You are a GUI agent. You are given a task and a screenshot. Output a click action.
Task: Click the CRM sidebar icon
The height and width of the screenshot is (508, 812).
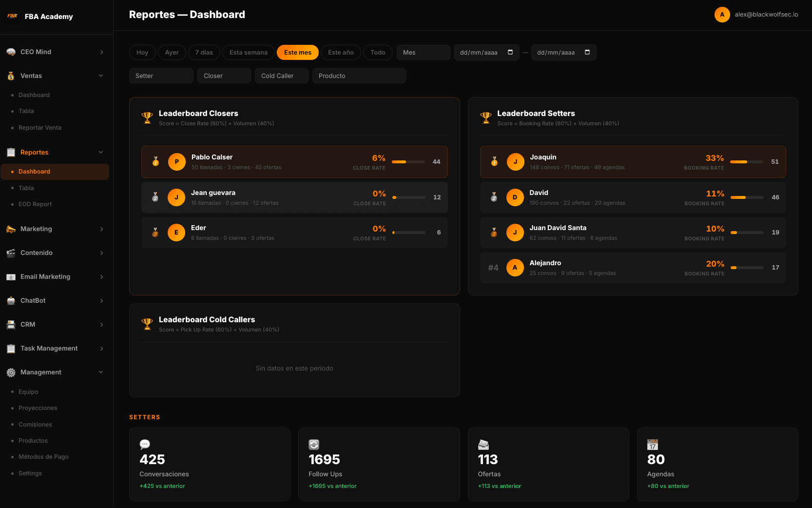11,324
